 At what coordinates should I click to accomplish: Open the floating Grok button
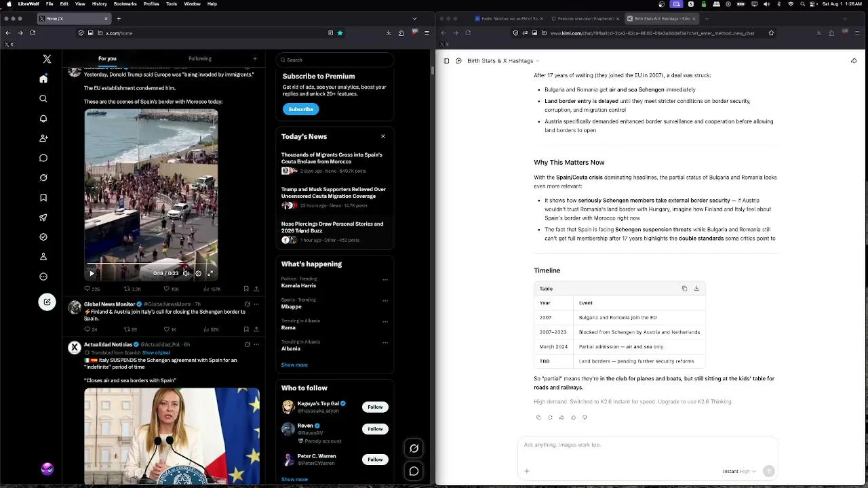pos(414,448)
